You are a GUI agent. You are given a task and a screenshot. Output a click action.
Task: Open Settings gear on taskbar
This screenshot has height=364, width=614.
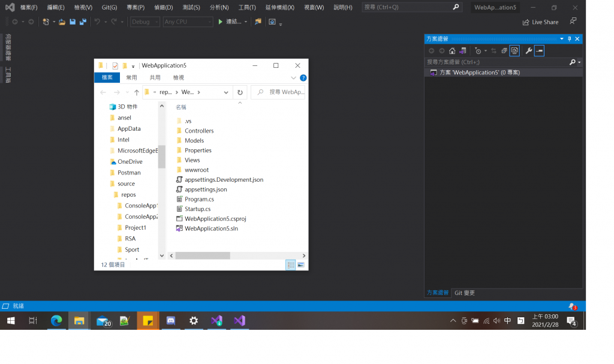pyautogui.click(x=194, y=321)
